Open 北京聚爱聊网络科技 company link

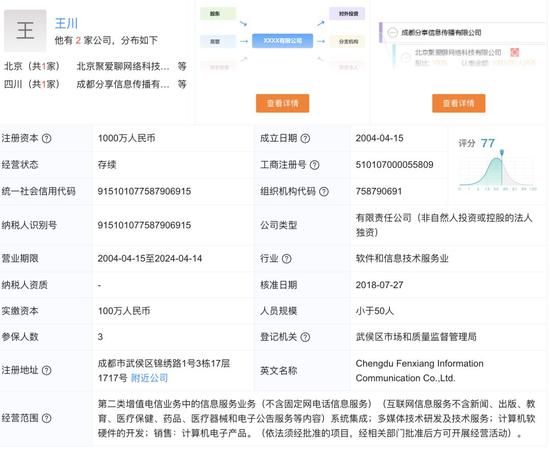pyautogui.click(x=123, y=66)
